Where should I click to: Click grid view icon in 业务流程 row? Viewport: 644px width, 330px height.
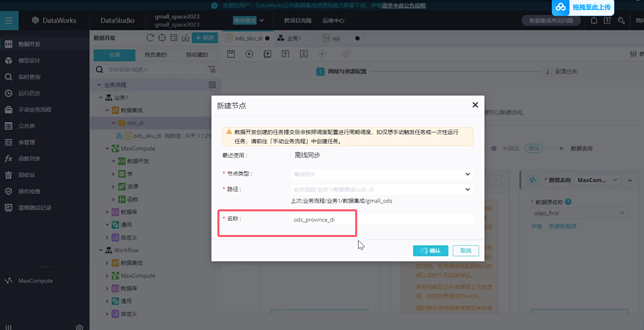click(x=212, y=85)
